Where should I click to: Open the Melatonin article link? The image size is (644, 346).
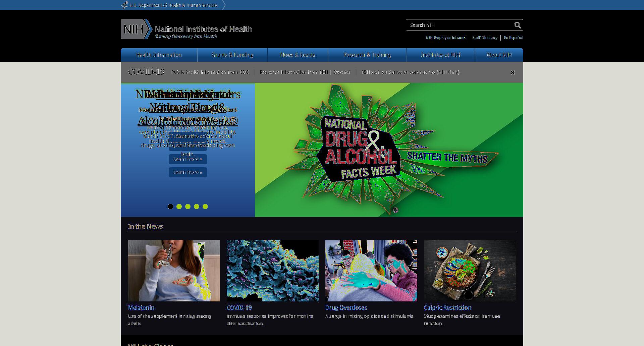coord(141,308)
